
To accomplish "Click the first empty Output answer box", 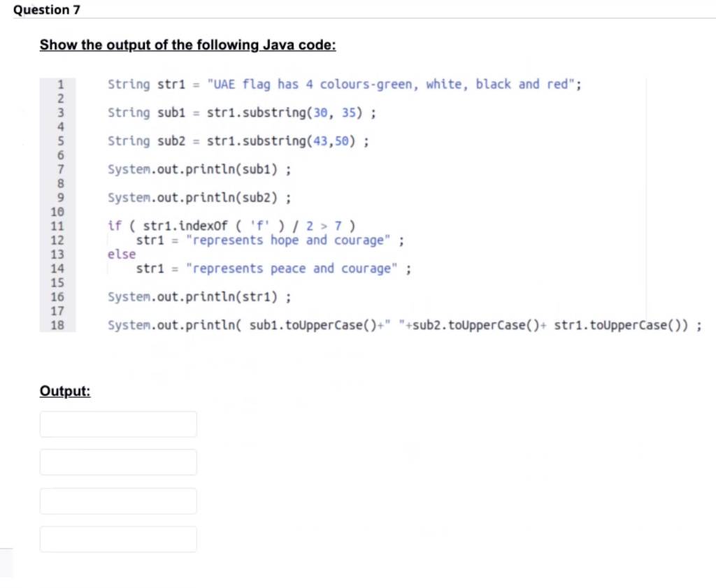I will click(x=117, y=424).
